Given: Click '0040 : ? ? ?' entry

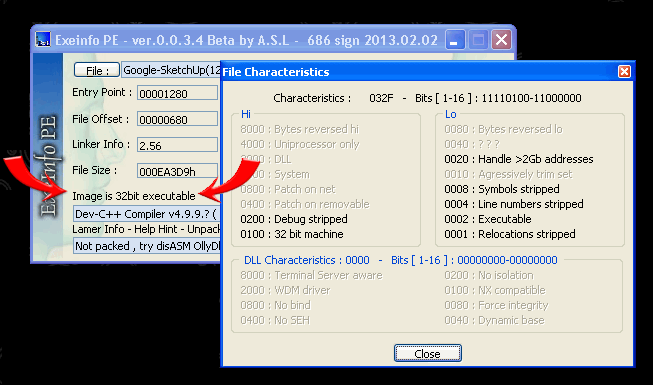Looking at the screenshot, I should (x=471, y=144).
